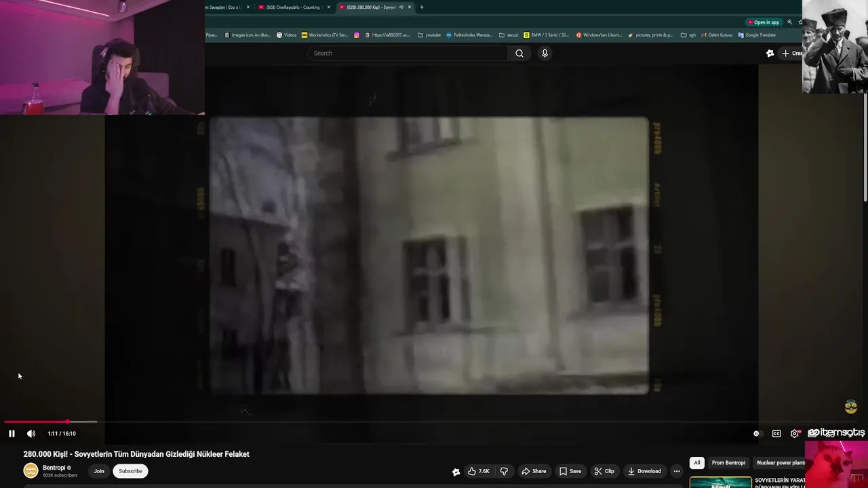The height and width of the screenshot is (488, 868).
Task: Click the 1:11 / 16:10 time display
Action: [62, 434]
